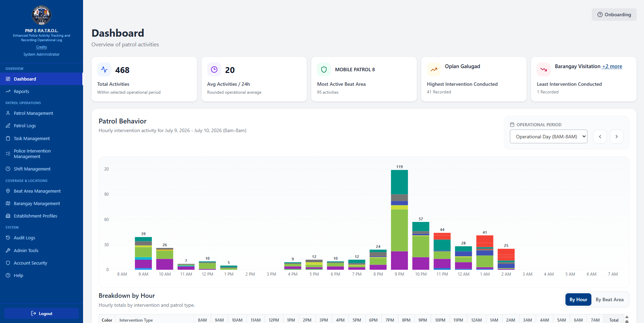
Task: Go to next operational period
Action: pyautogui.click(x=617, y=137)
